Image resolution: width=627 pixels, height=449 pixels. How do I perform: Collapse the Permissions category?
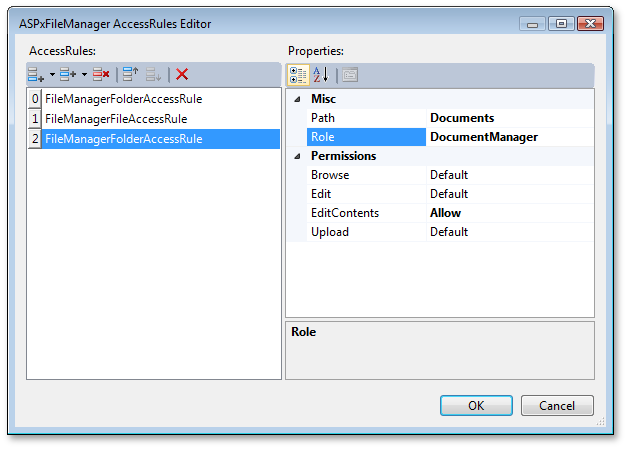pyautogui.click(x=297, y=156)
